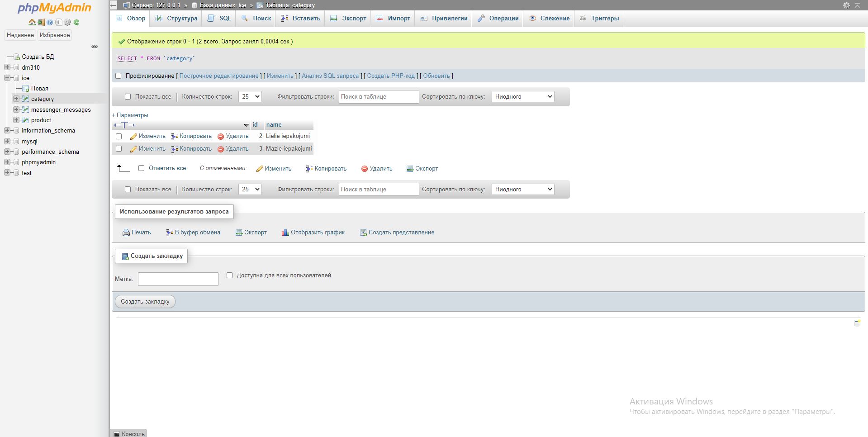Check the row with id 2
The height and width of the screenshot is (437, 868).
119,136
